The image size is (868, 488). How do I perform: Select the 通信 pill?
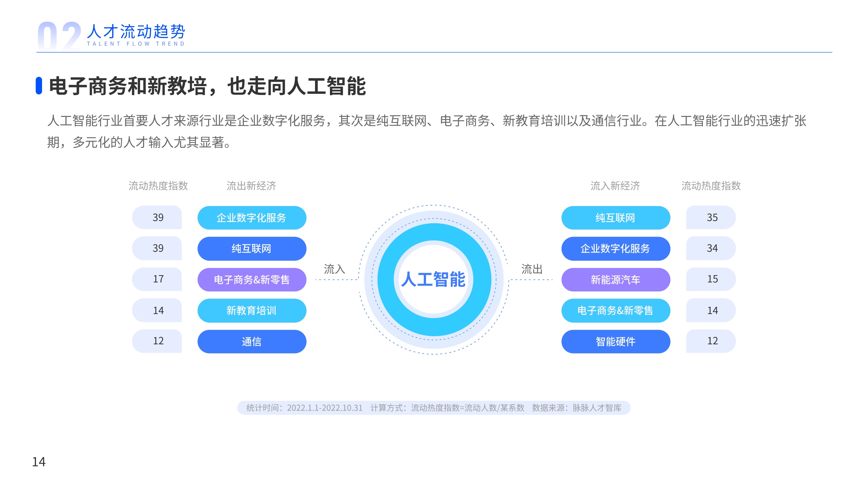coord(252,341)
